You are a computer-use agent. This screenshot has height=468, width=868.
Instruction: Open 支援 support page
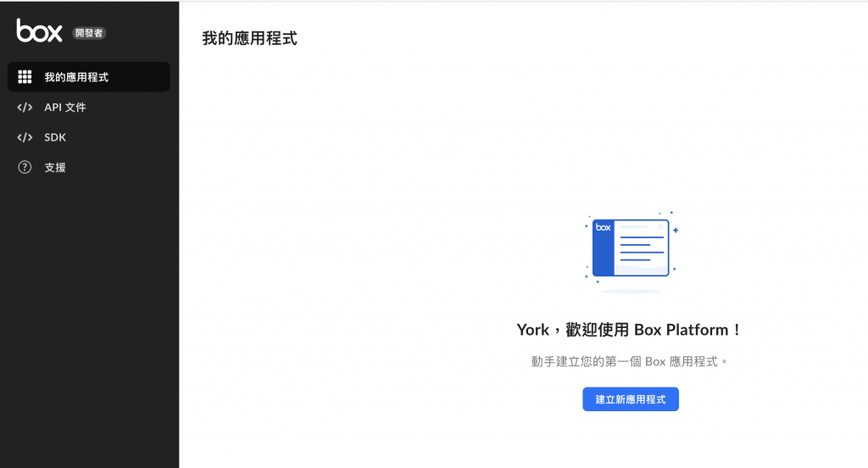(x=55, y=167)
